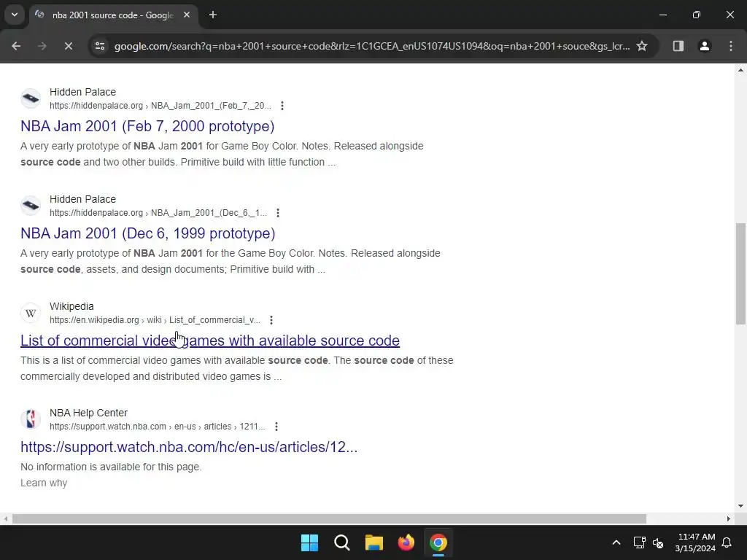This screenshot has height=560, width=747.
Task: Bookmark this page with the star
Action: [x=642, y=46]
